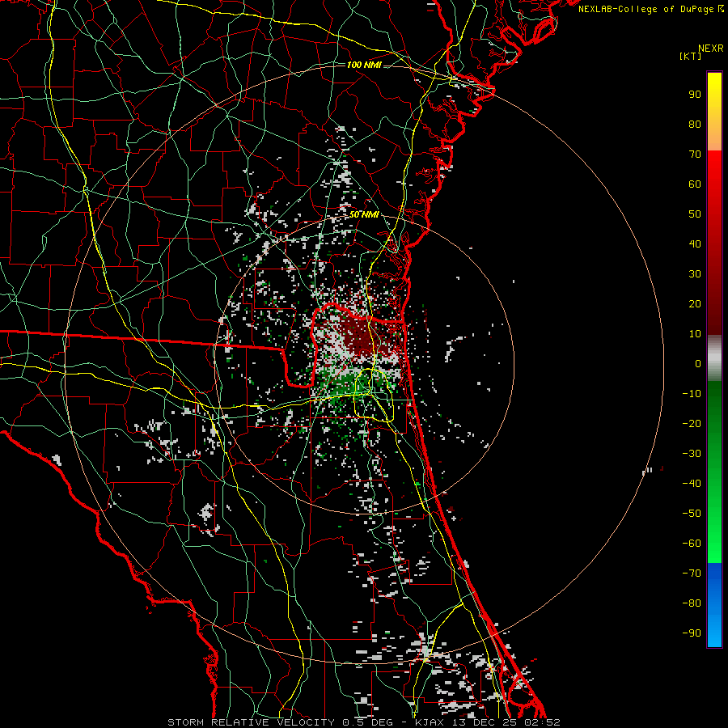Image resolution: width=728 pixels, height=728 pixels.
Task: Click the -90 knots scale value
Action: pos(692,633)
